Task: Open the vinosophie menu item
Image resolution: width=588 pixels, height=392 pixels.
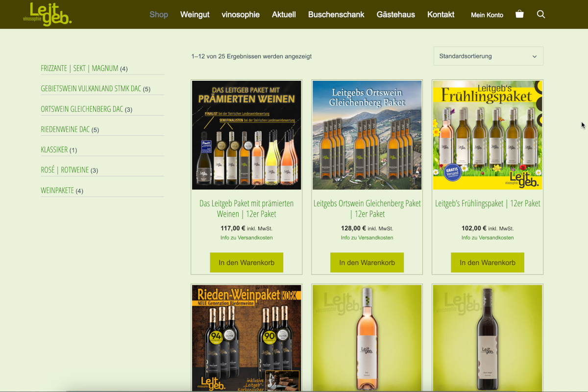Action: pyautogui.click(x=241, y=14)
